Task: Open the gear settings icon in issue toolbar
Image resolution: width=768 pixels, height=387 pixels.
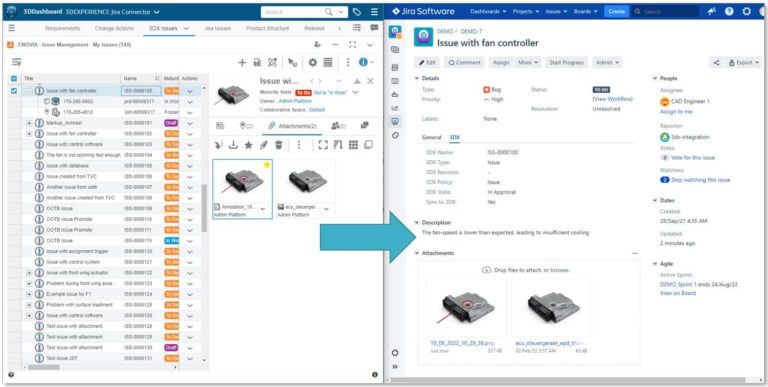Action: [x=312, y=62]
